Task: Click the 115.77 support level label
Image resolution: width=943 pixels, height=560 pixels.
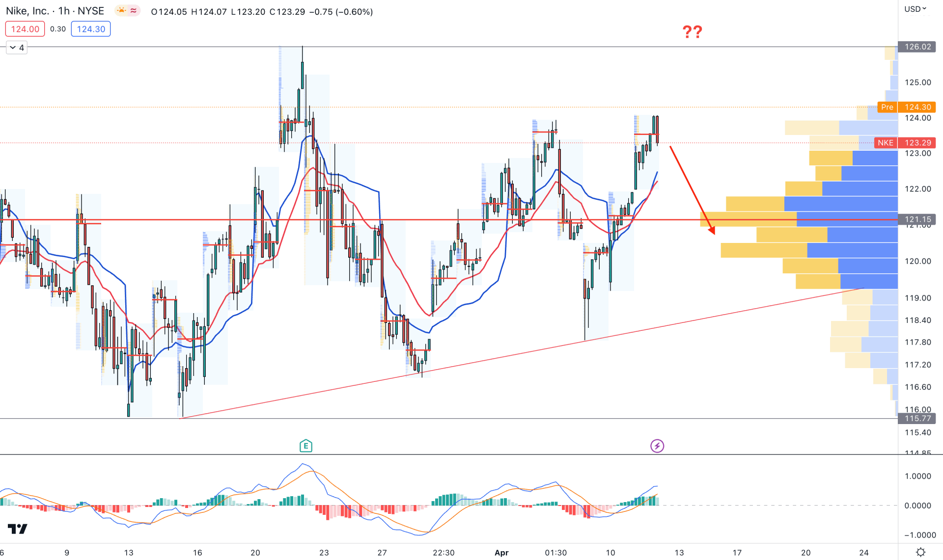Action: pyautogui.click(x=917, y=418)
